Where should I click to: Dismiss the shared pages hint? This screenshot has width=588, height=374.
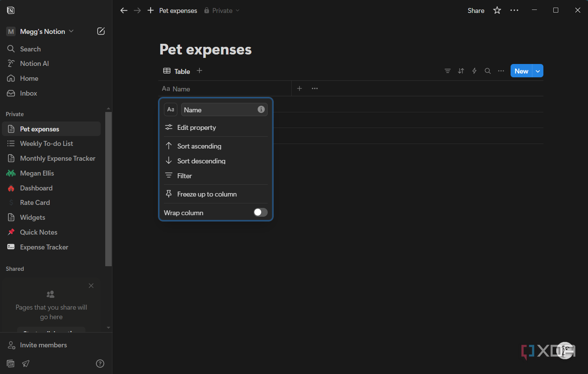pyautogui.click(x=91, y=286)
